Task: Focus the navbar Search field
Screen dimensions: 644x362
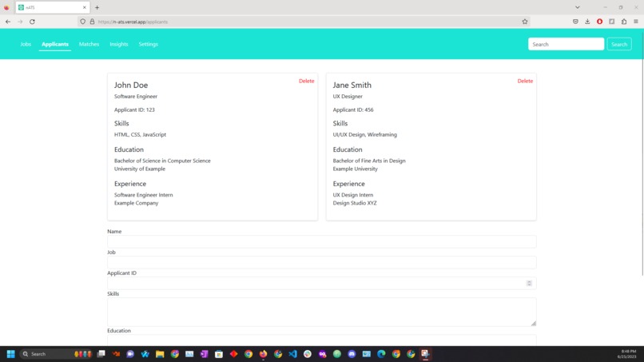Action: tap(566, 44)
